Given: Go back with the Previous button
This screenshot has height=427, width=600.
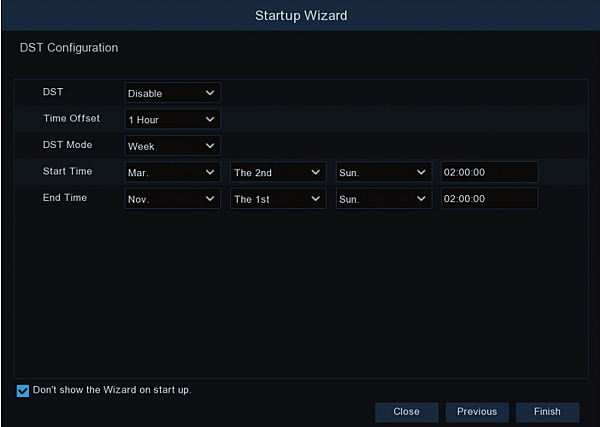Looking at the screenshot, I should tap(477, 411).
